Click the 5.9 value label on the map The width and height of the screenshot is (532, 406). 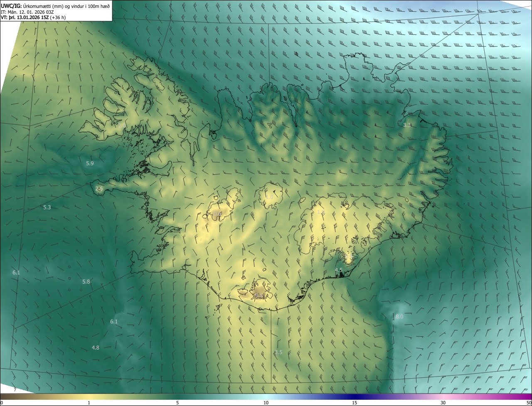point(90,164)
